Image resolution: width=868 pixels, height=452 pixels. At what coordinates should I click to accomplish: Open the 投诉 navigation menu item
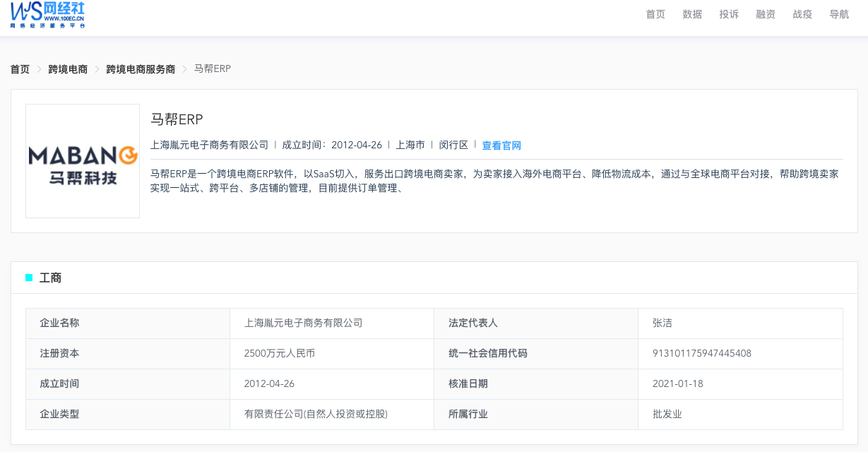[x=729, y=14]
